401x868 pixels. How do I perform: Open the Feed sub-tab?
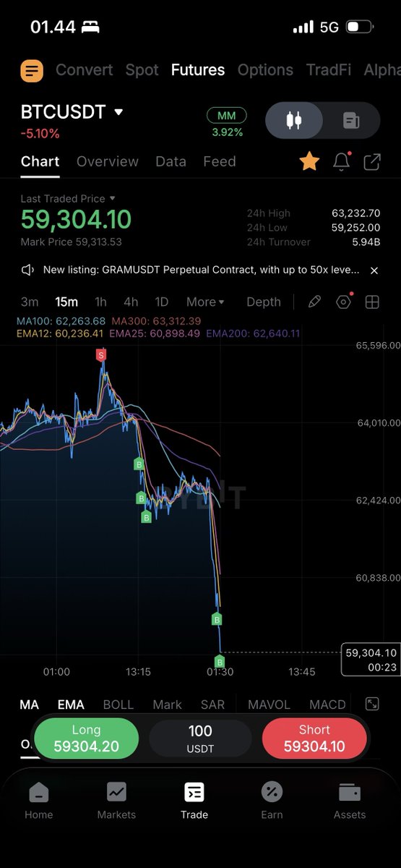pyautogui.click(x=220, y=161)
